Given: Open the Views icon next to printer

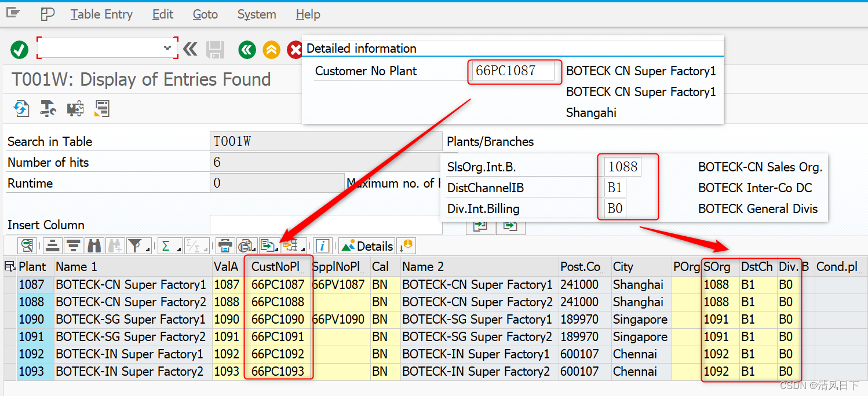Looking at the screenshot, I should click(246, 246).
